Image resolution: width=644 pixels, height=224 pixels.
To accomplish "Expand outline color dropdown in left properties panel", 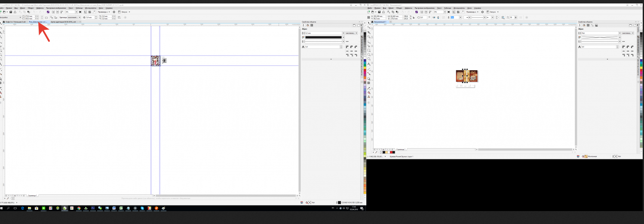I will click(x=343, y=37).
